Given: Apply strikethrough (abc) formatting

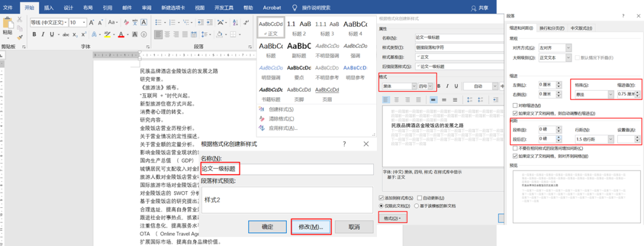Looking at the screenshot, I should point(66,35).
